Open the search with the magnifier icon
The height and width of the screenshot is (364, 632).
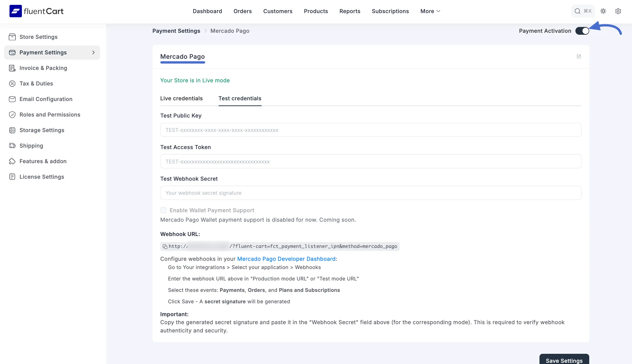coord(577,11)
